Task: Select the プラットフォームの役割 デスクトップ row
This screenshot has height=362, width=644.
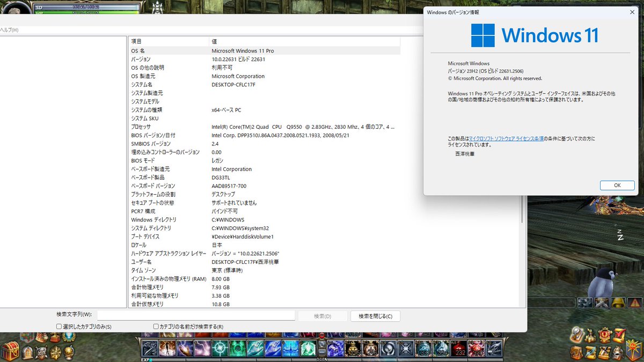Action: click(264, 194)
